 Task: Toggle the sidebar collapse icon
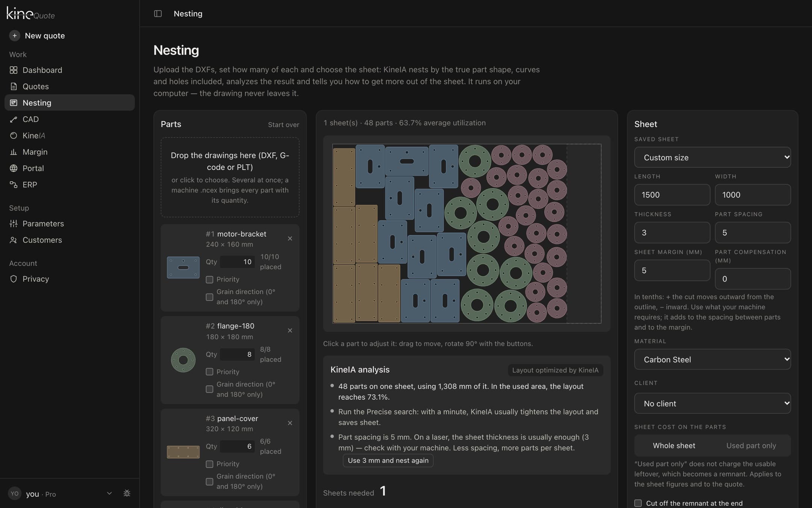158,14
